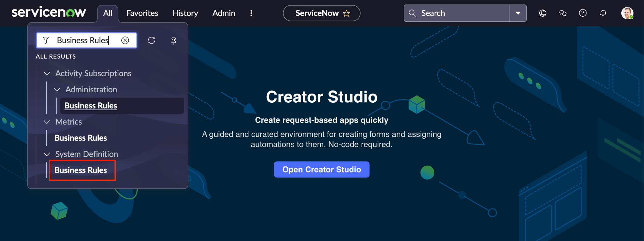This screenshot has width=644, height=241.
Task: Click the three-dot more menus icon
Action: click(x=251, y=13)
